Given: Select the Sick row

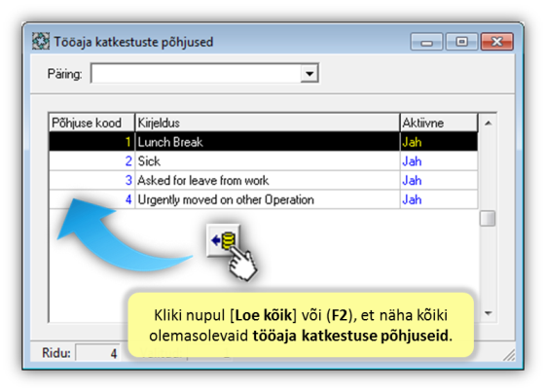Looking at the screenshot, I should 263,160.
